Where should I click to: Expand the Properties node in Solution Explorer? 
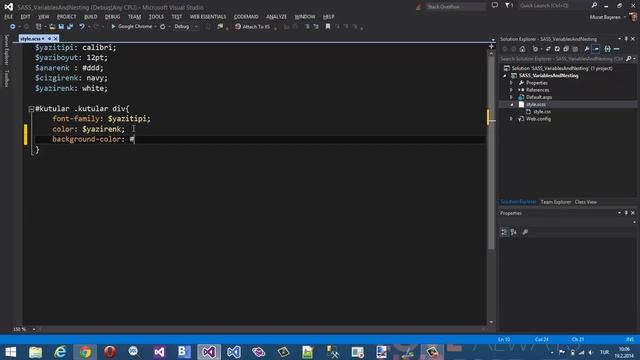pyautogui.click(x=511, y=83)
